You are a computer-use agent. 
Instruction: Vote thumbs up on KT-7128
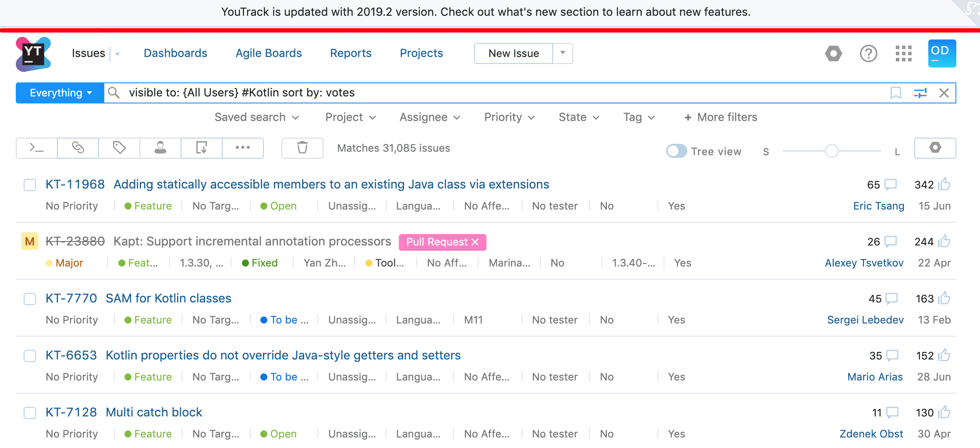click(944, 412)
